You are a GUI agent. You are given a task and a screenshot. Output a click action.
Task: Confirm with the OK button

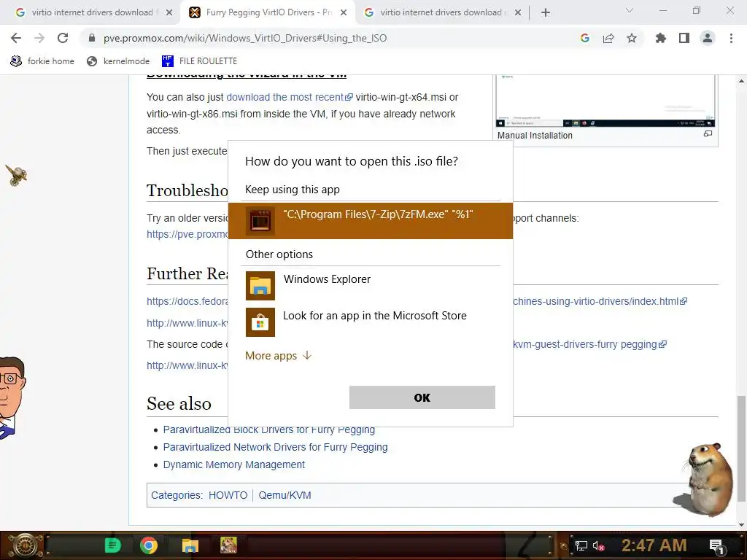point(422,397)
